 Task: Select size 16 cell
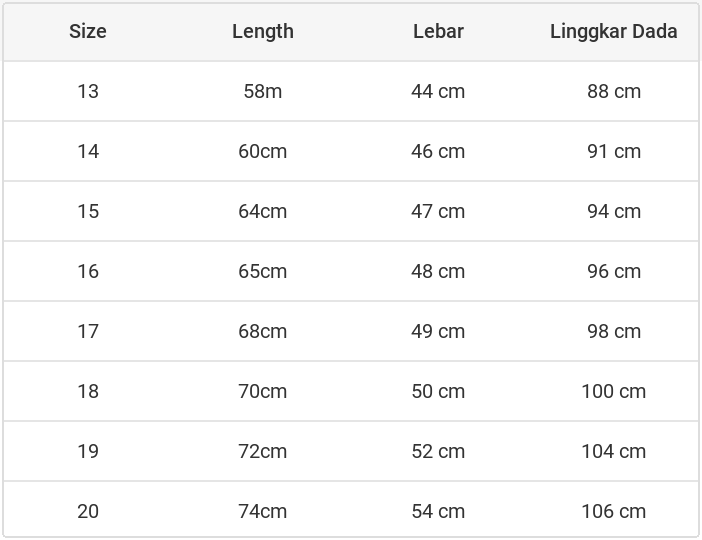[88, 271]
